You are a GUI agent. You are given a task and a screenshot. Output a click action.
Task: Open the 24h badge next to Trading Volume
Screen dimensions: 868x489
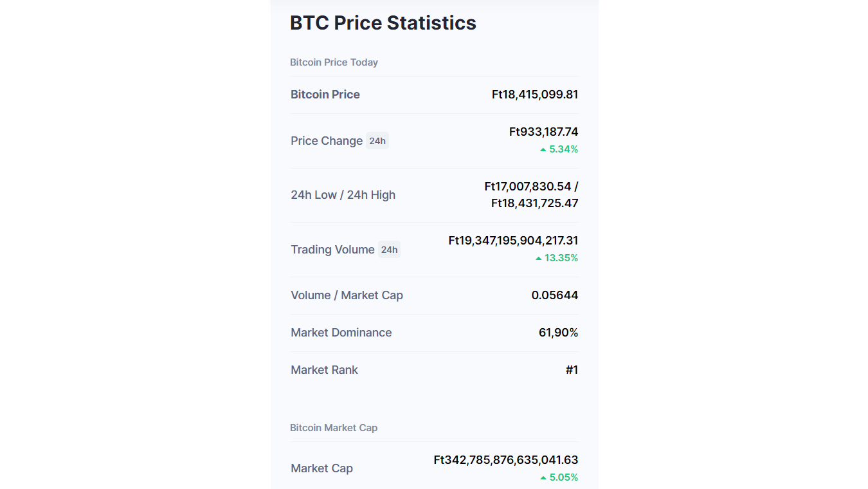coord(389,250)
